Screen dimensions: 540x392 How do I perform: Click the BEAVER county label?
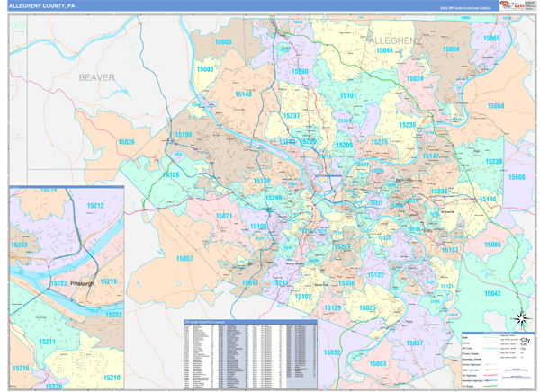[x=96, y=78]
